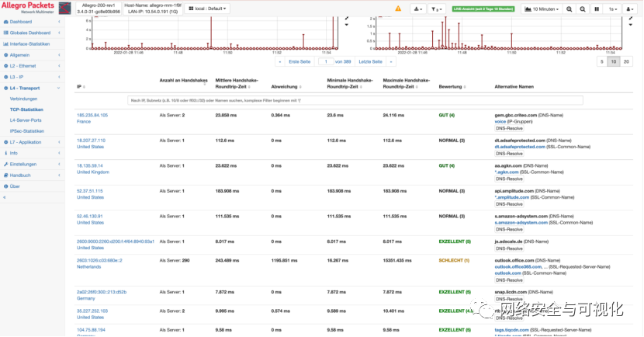Image resolution: width=644 pixels, height=337 pixels.
Task: Expand the Allgemein sidebar section
Action: (19, 55)
